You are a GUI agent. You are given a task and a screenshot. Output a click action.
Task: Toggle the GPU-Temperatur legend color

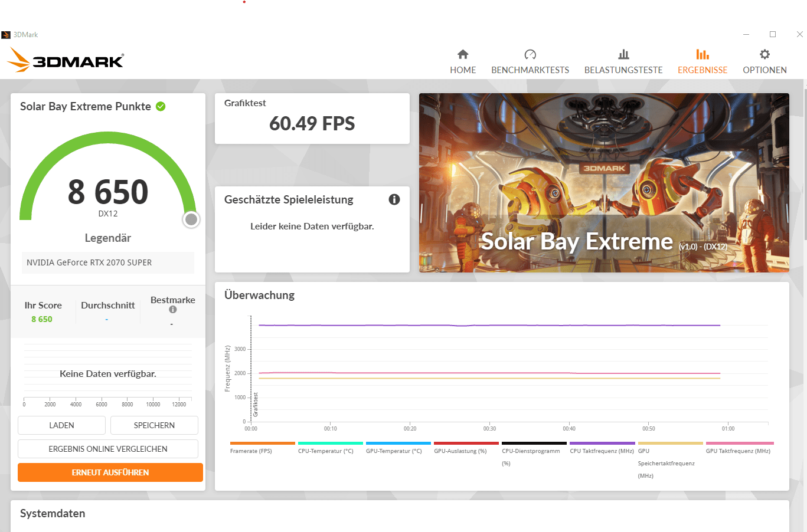coord(398,443)
